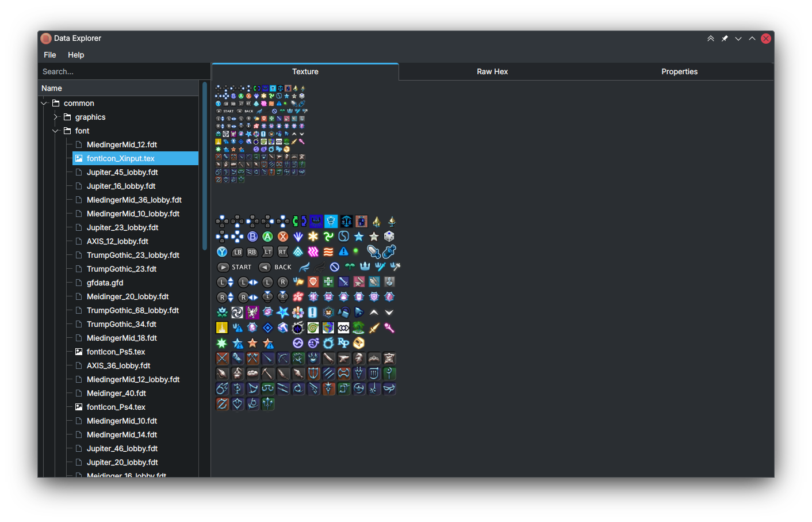Click the folder icon next to graphics

[x=67, y=117]
